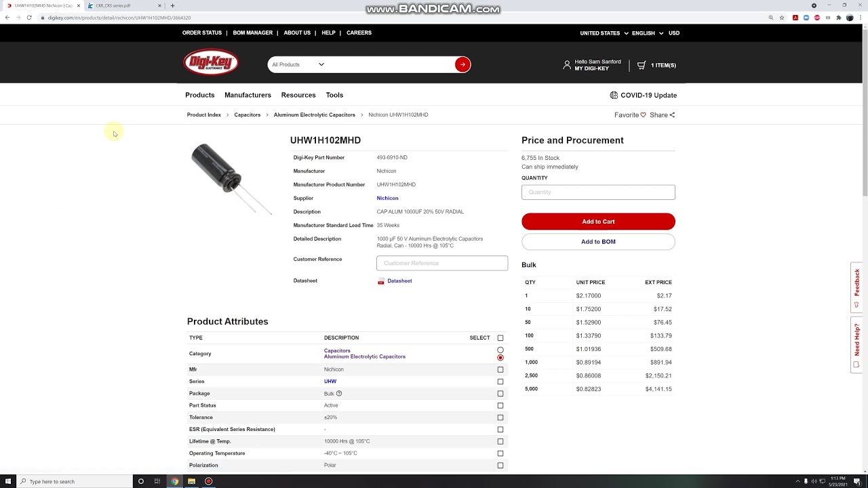This screenshot has width=868, height=488.
Task: Open the Products menu
Action: tap(199, 95)
